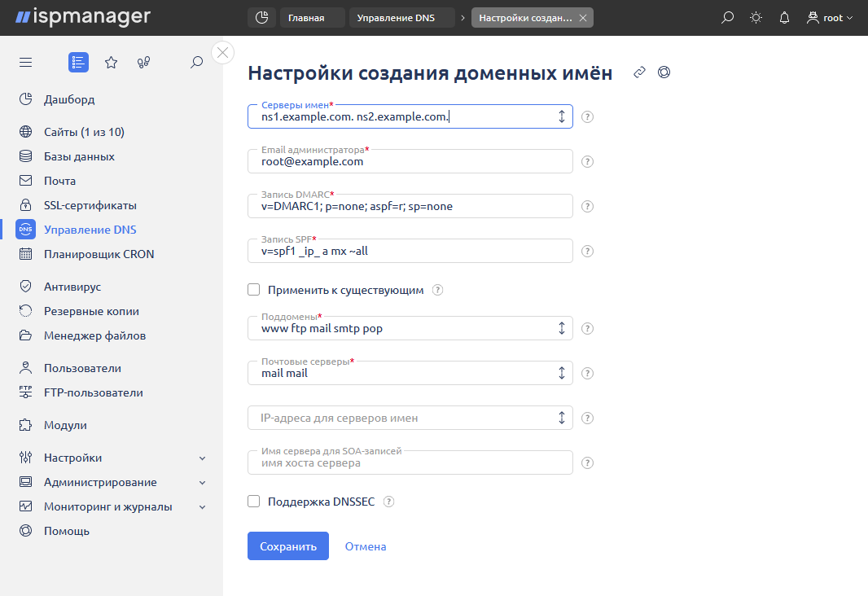Open the notifications bell icon
The image size is (868, 596).
[783, 16]
